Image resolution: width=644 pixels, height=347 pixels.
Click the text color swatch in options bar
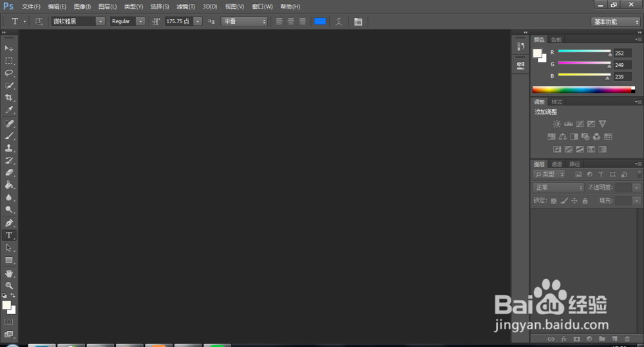320,21
